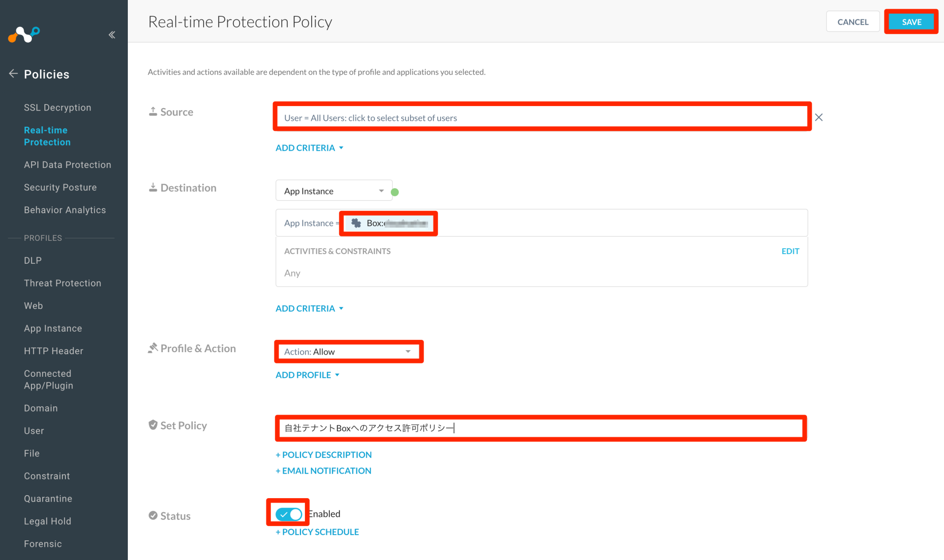Click the Netskope logo icon

[x=24, y=33]
